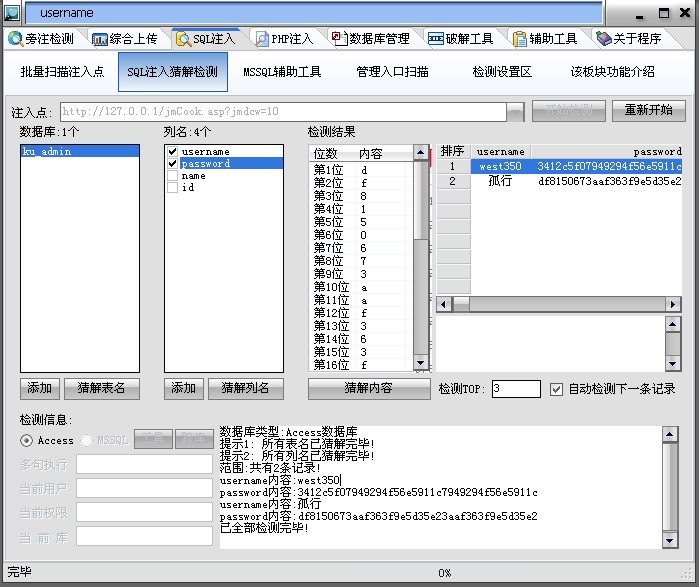Click the 数据库管理 icon
This screenshot has height=587, width=699.
(x=340, y=38)
